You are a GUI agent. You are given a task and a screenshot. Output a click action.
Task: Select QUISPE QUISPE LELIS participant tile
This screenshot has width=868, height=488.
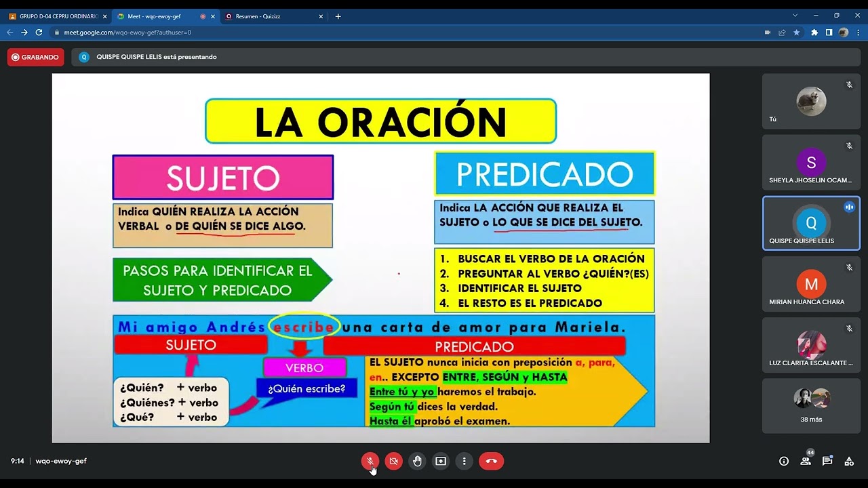811,223
